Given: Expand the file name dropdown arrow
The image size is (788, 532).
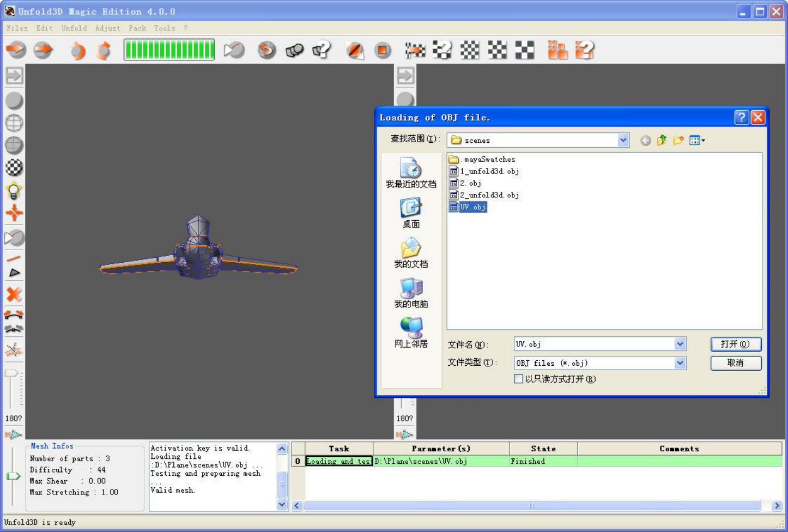Looking at the screenshot, I should pos(680,344).
